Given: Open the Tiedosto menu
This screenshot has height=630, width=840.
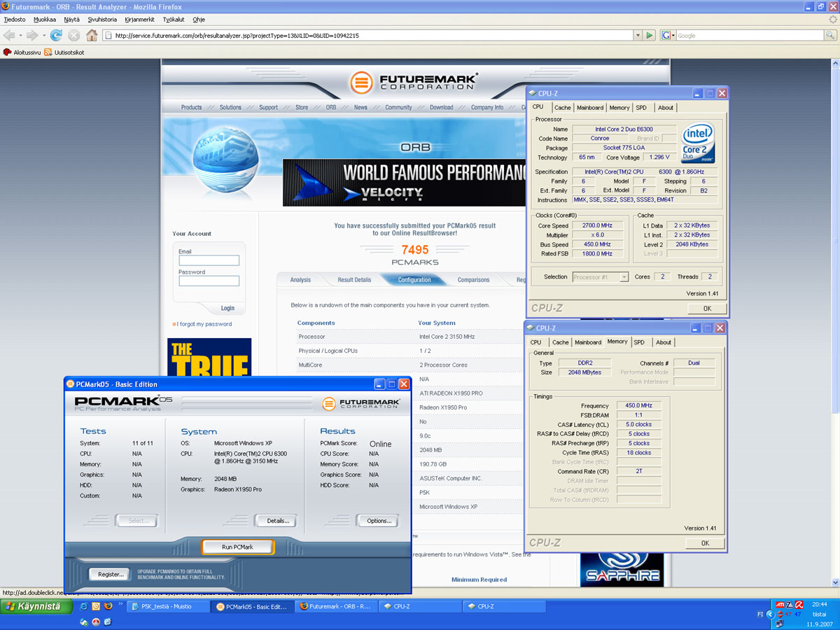Looking at the screenshot, I should point(15,20).
